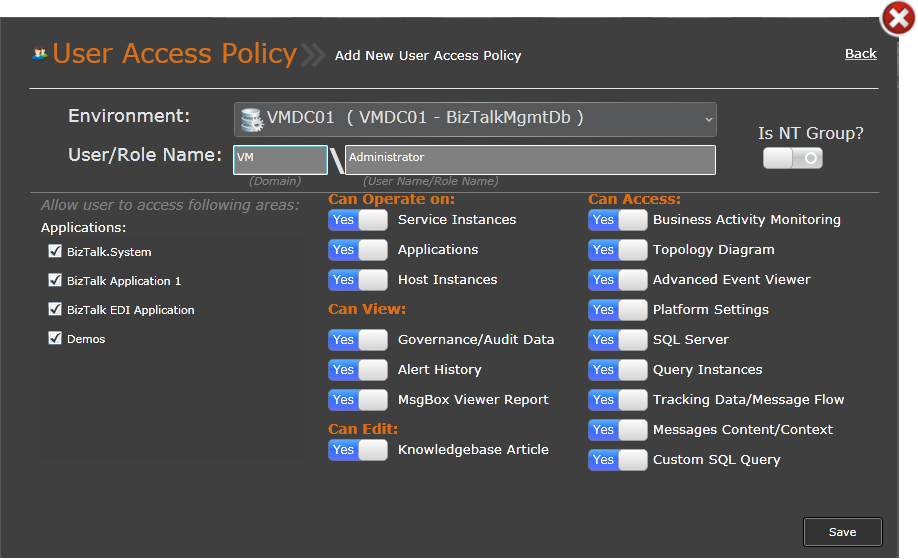918x559 pixels.
Task: Turn off Custom SQL Query access
Action: [617, 460]
